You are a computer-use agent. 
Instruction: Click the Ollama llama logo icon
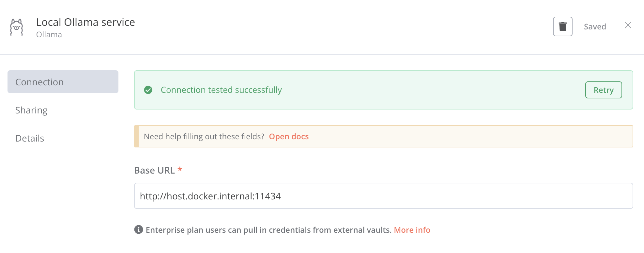click(x=17, y=27)
